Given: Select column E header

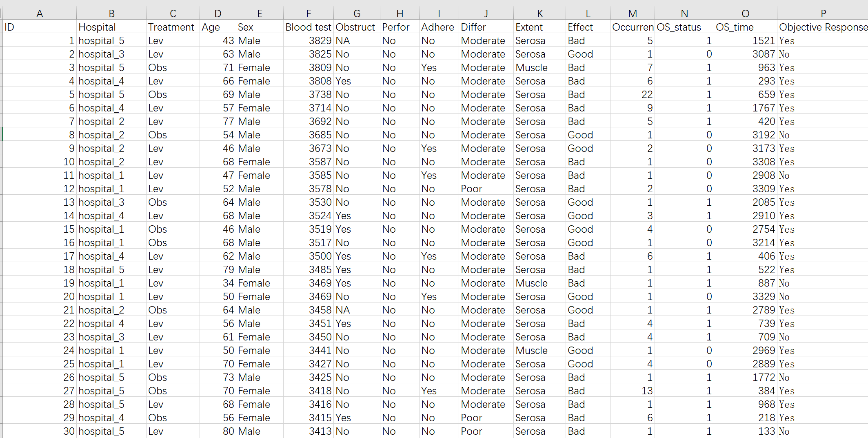Looking at the screenshot, I should coord(260,13).
